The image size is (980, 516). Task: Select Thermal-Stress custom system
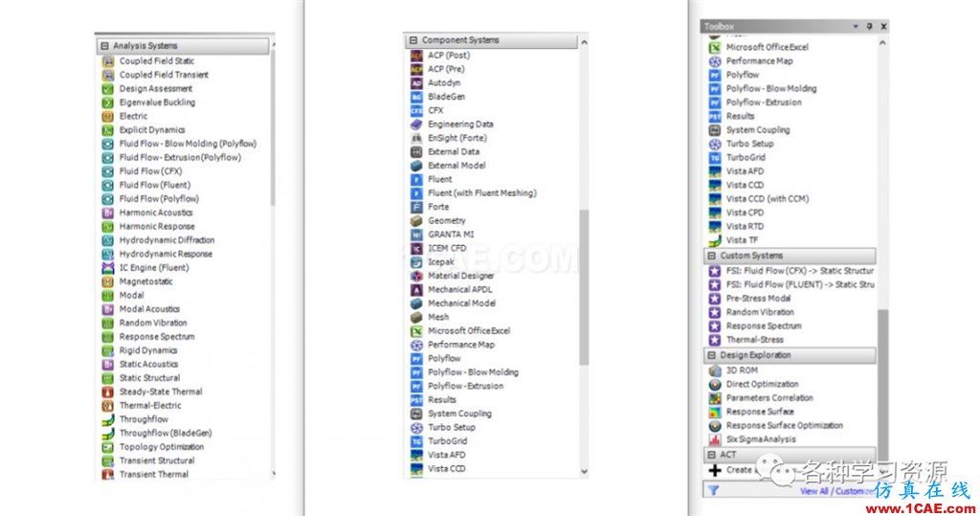click(x=755, y=340)
